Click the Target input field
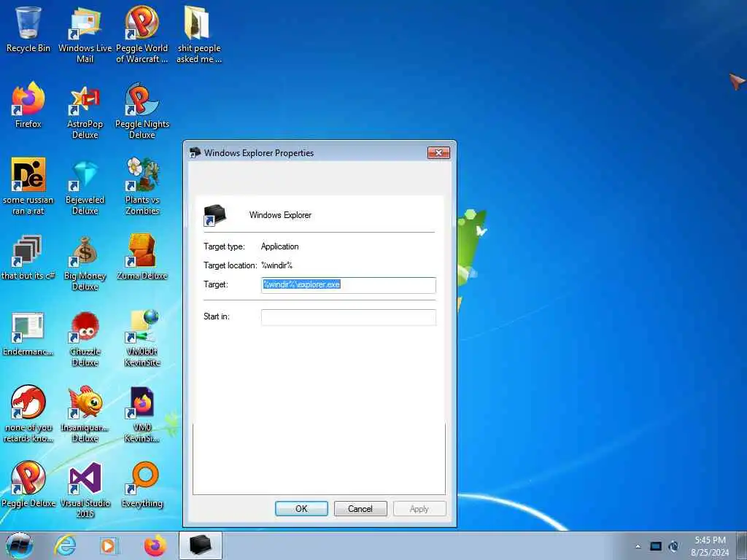 coord(348,285)
